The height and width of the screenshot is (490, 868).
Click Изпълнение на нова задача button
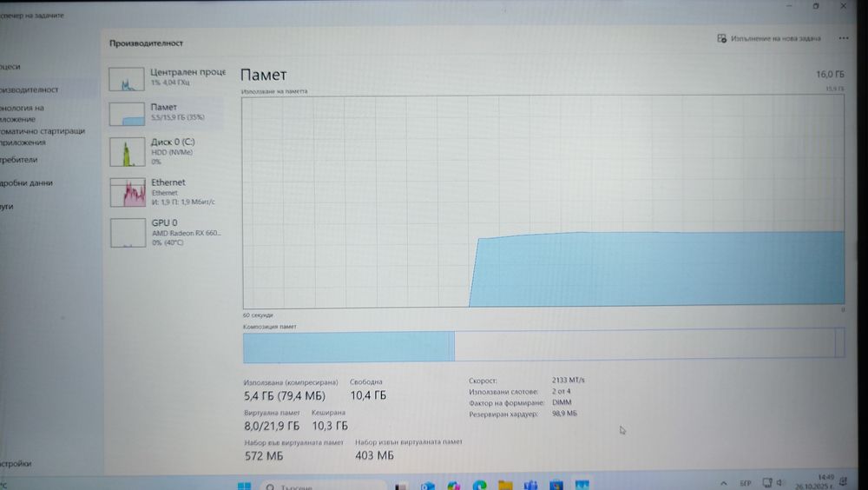point(769,38)
